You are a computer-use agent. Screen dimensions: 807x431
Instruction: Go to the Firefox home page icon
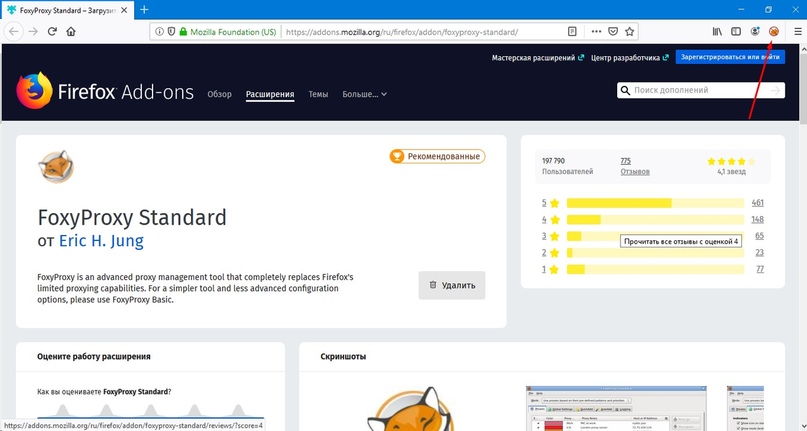point(71,31)
